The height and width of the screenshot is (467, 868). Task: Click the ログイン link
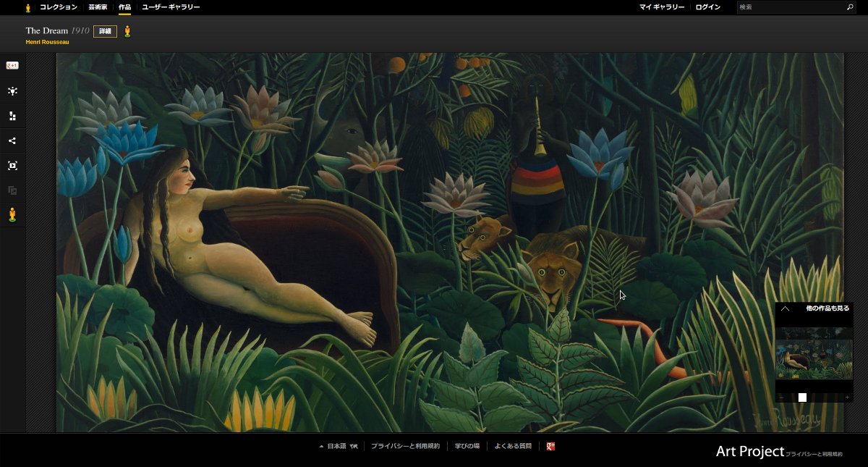click(708, 7)
